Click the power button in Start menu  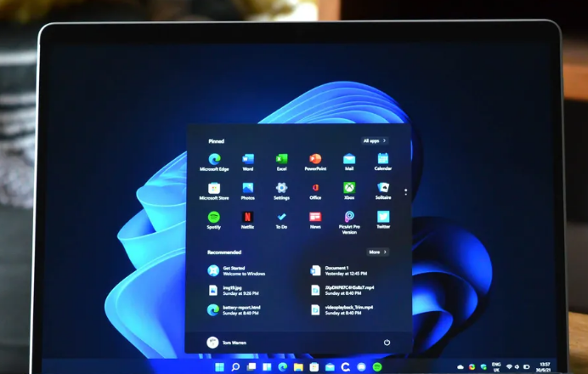(x=387, y=342)
